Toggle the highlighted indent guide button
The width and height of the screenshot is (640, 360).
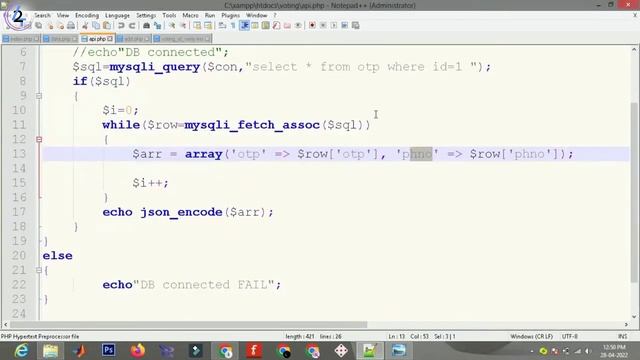click(244, 26)
